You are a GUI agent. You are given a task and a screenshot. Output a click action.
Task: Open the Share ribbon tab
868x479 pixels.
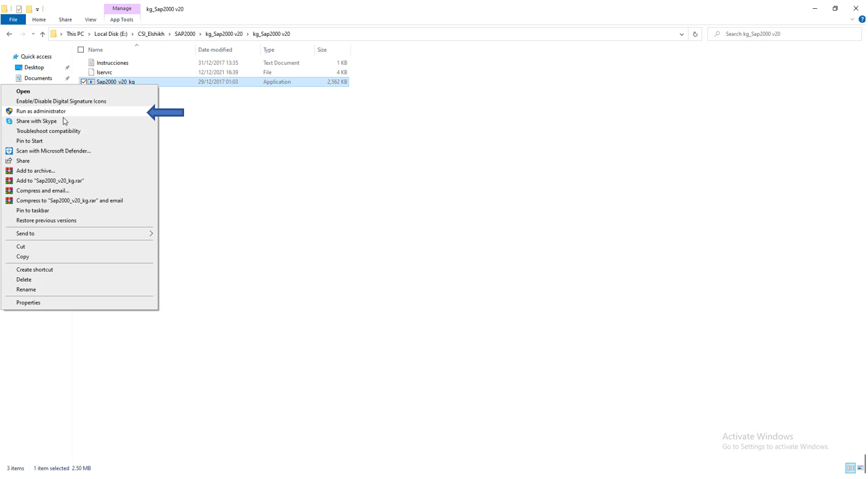tap(66, 20)
